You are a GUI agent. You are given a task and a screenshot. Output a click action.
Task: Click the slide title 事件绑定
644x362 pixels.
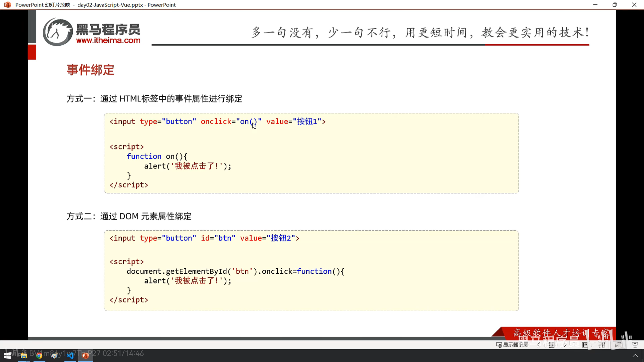91,70
